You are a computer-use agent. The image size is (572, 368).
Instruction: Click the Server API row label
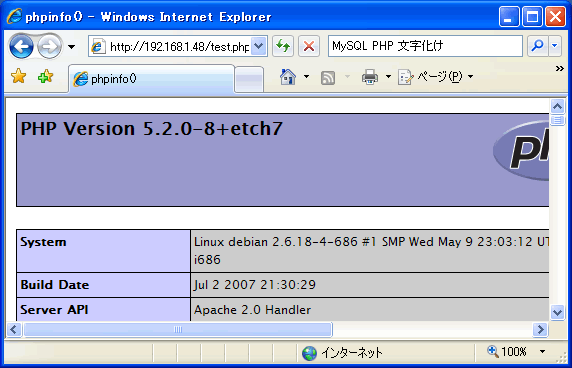click(x=54, y=310)
